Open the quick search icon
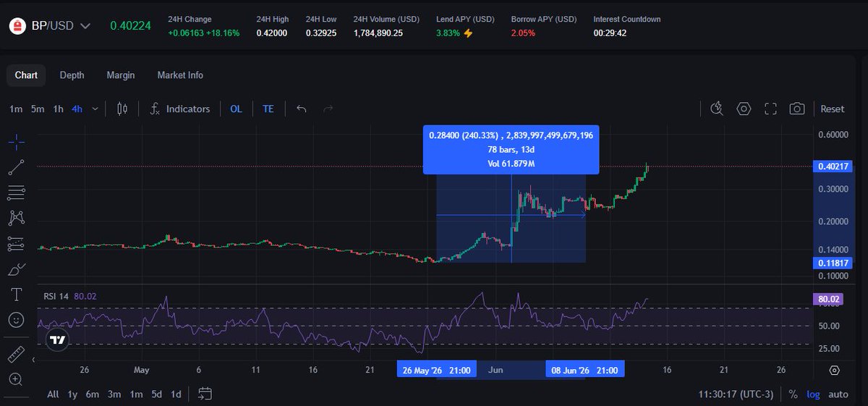Viewport: 868px width, 406px height. tap(717, 109)
